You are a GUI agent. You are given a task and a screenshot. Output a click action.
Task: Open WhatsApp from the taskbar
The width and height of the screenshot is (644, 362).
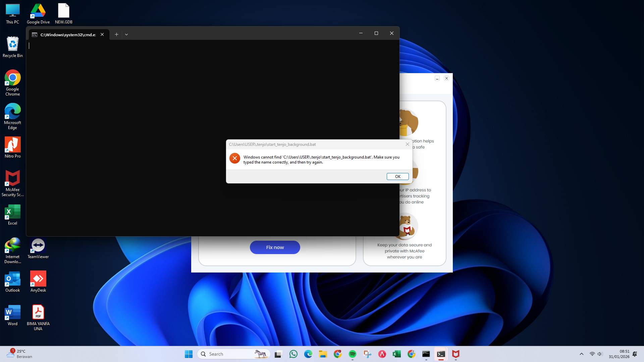click(293, 354)
